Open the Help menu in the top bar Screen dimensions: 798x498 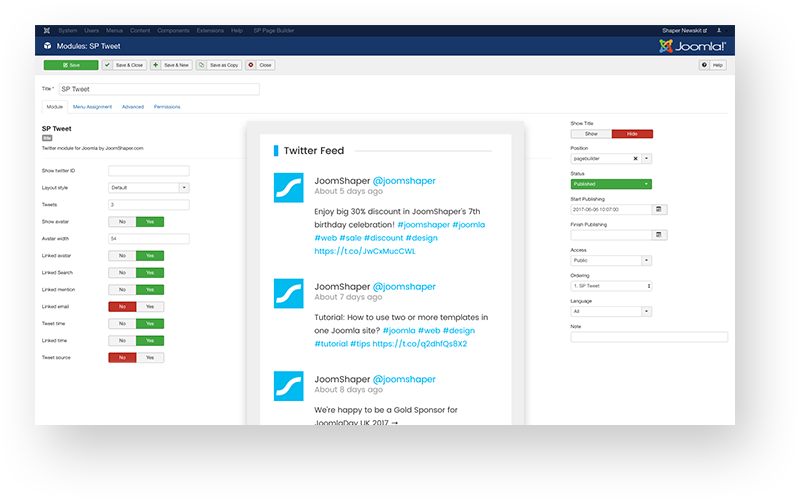coord(237,31)
